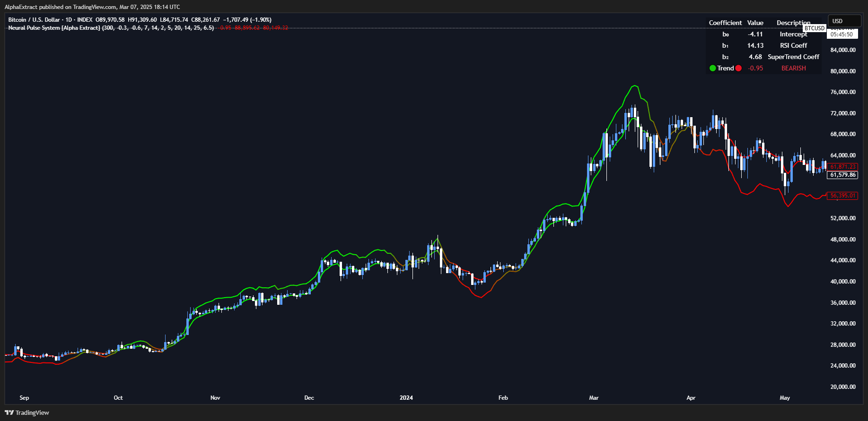The image size is (868, 421).
Task: Select the Bitcoin / U.S. Dollar symbol title
Action: click(34, 20)
